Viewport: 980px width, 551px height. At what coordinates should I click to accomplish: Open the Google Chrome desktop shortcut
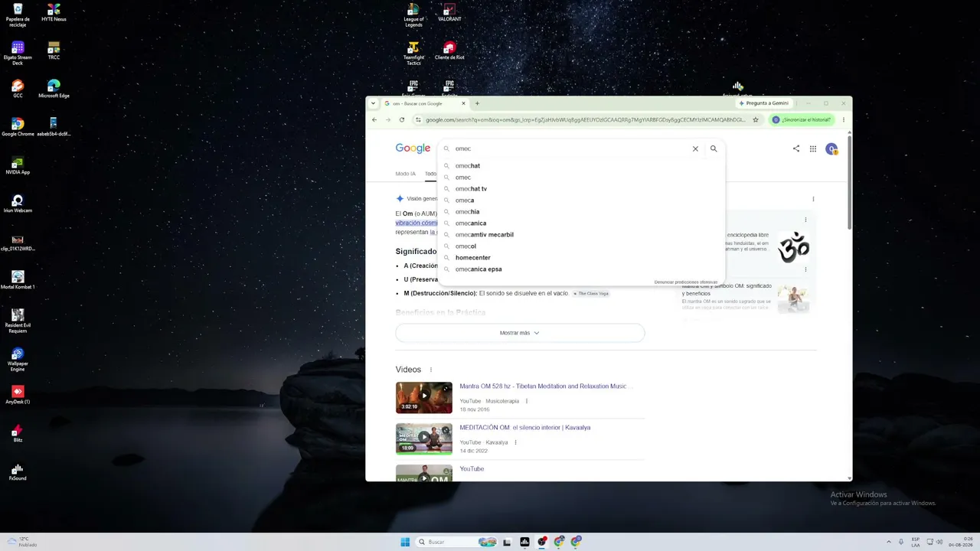(x=18, y=127)
